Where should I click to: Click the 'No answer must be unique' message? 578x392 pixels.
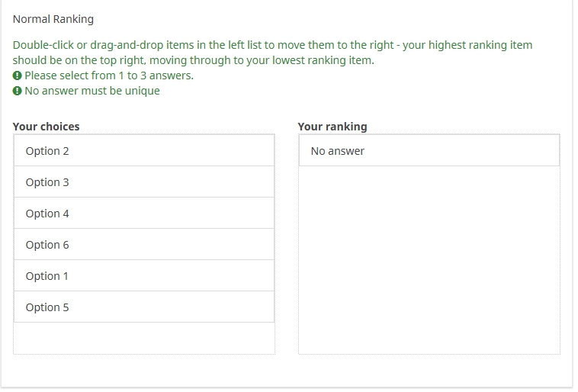[x=92, y=91]
